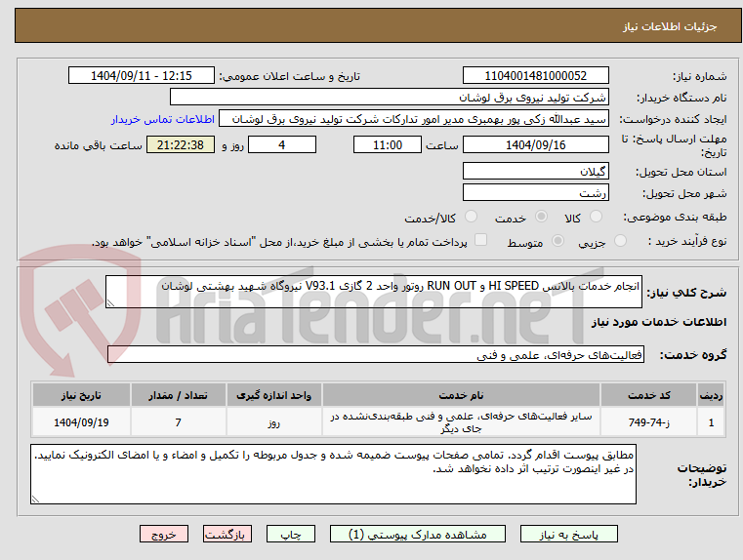743x560 pixels.
Task: Select the کالا/خدمت radio button
Action: click(471, 217)
